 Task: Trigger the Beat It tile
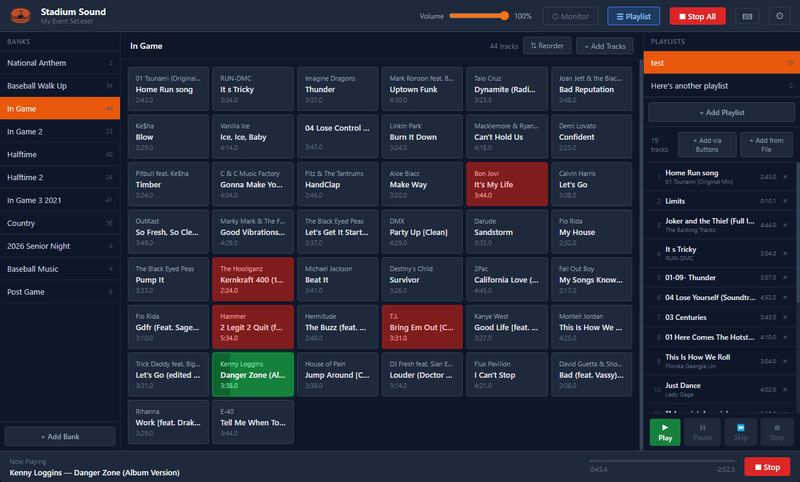click(x=338, y=279)
